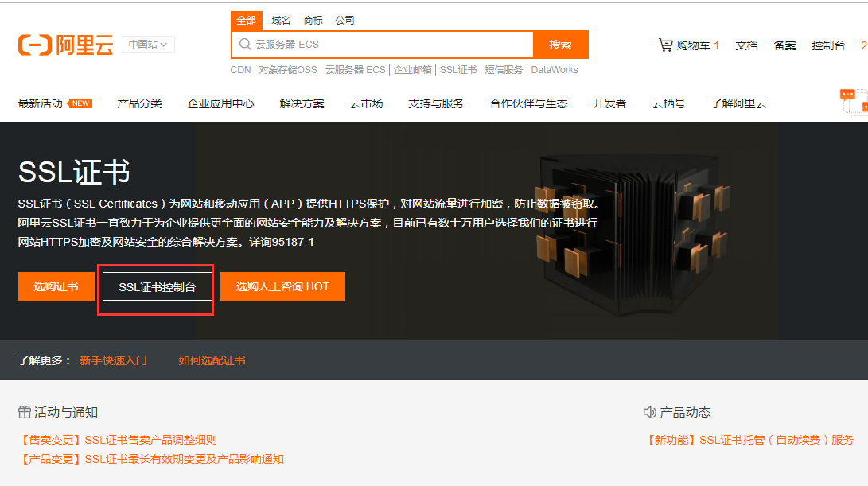Viewport: 868px width, 486px height.
Task: Open the SSL证书控制台
Action: click(156, 286)
